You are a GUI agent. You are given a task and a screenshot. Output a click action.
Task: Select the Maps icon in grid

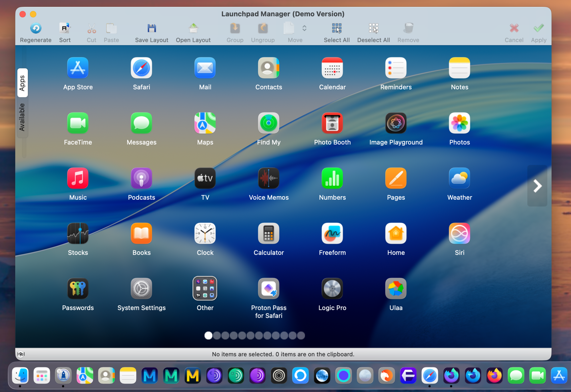205,123
